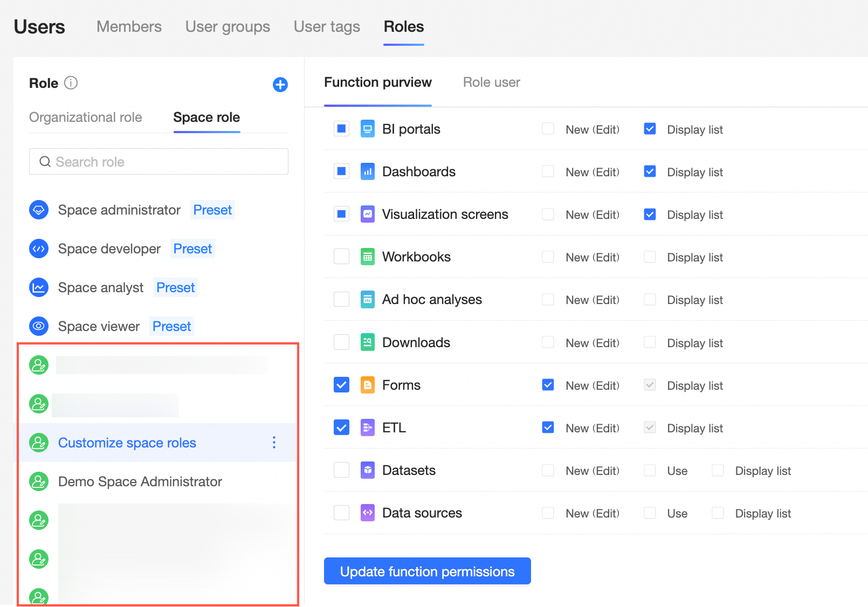Click the blue plus add role icon

[280, 85]
